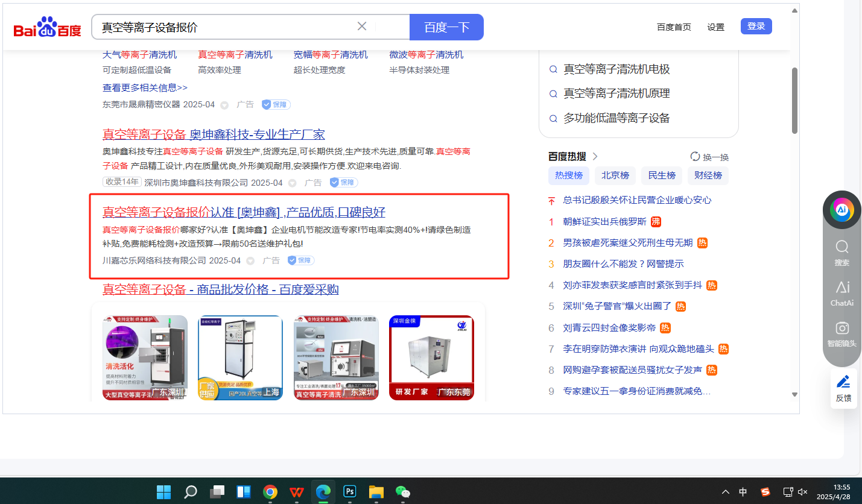The width and height of the screenshot is (862, 504).
Task: Click the 百度一下 search button
Action: 446,27
